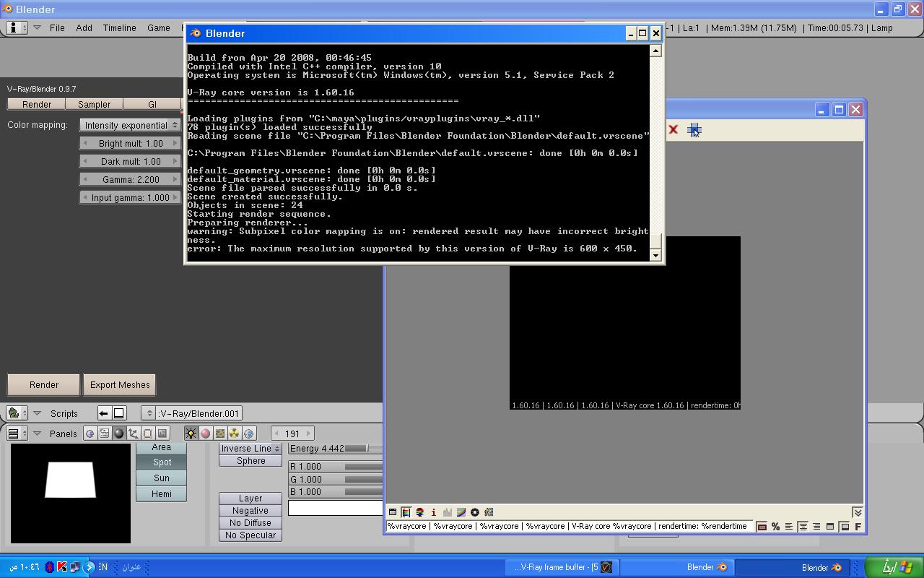Open the Color mapping Intensity exponential dropdown
Image resolution: width=924 pixels, height=578 pixels.
tap(130, 125)
